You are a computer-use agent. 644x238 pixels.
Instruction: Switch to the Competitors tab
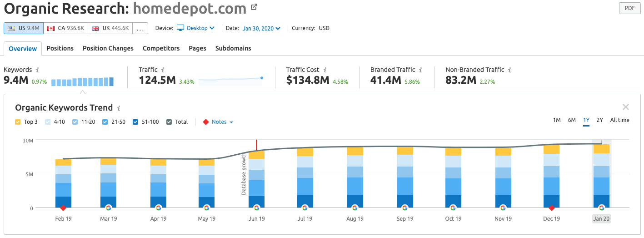(x=161, y=48)
